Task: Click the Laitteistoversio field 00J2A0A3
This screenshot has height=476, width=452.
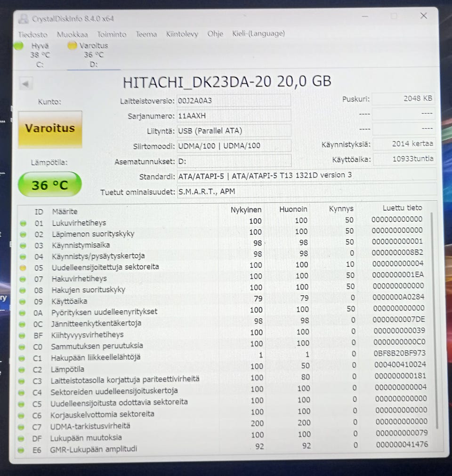Action: tap(234, 100)
